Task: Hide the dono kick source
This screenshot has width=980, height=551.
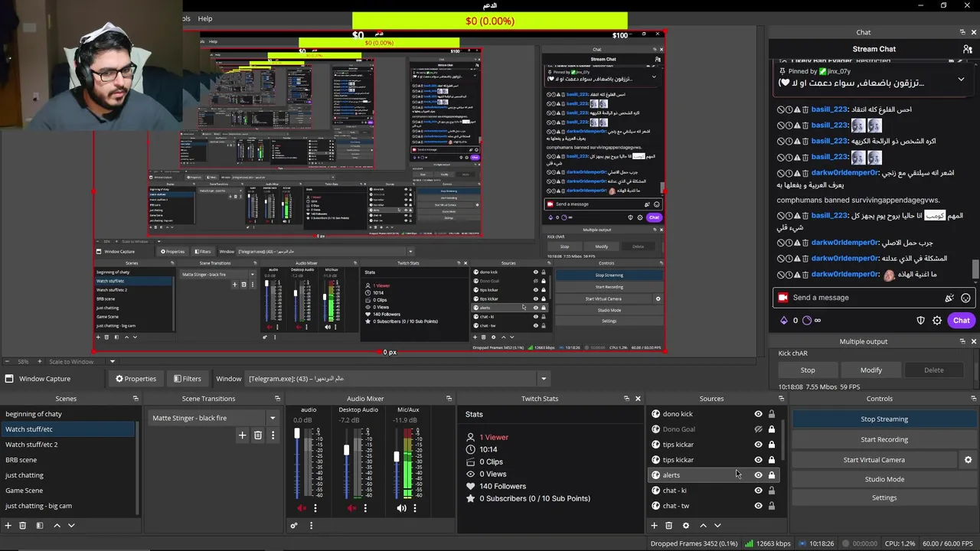Action: click(x=758, y=414)
